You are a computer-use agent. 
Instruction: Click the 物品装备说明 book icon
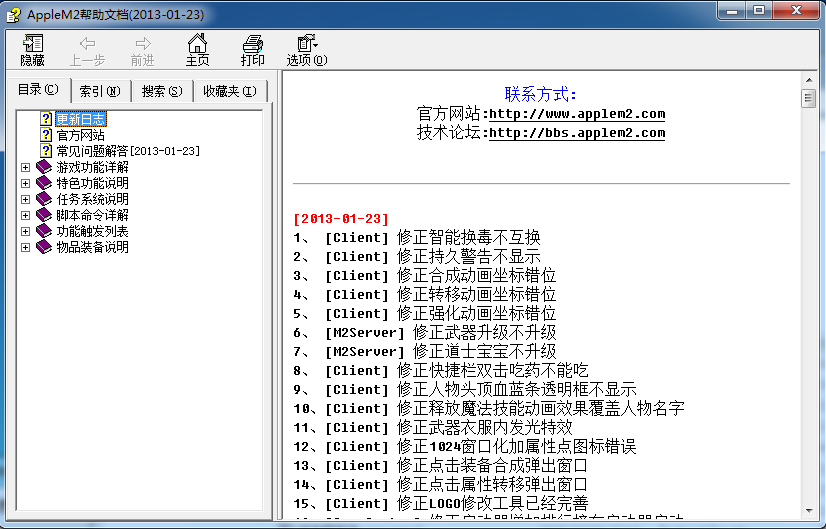pos(43,247)
